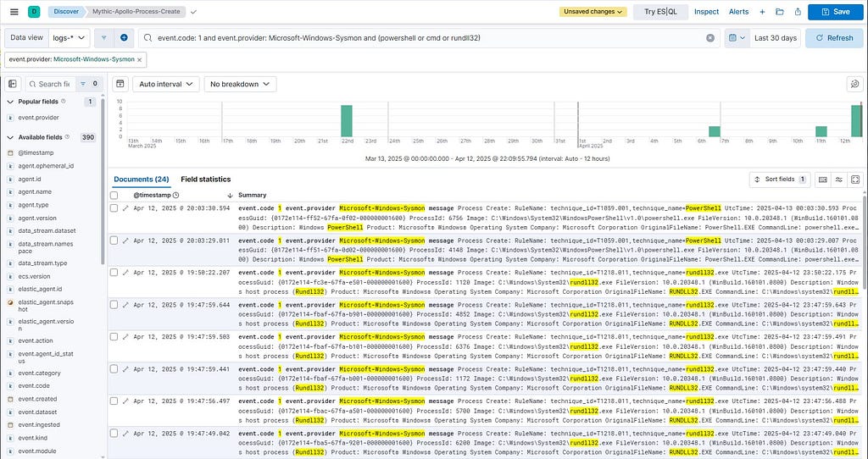Open saved searches folder icon
This screenshot has width=868, height=459.
point(780,12)
